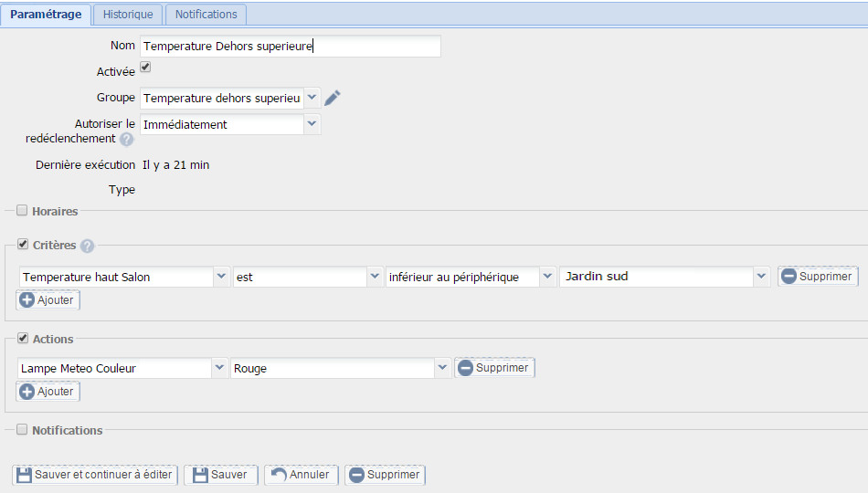Remove the Jardin sud criterion with Supprimer
868x493 pixels.
pos(818,276)
